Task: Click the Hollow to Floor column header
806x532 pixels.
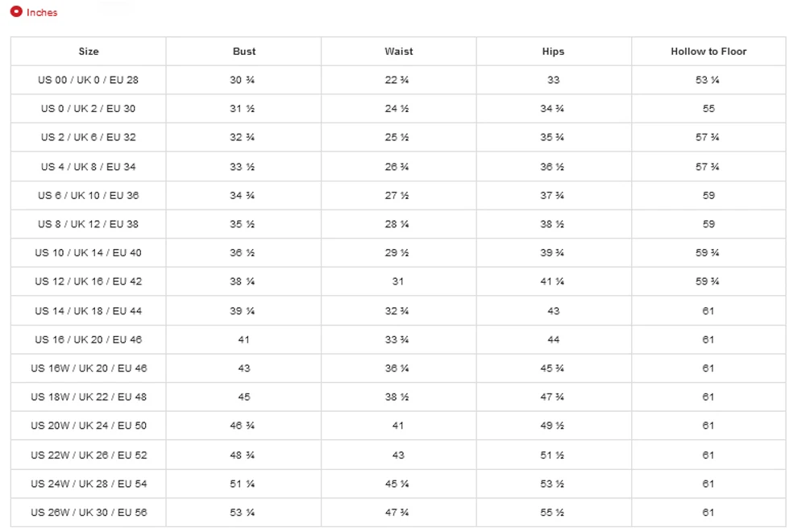Action: (x=708, y=52)
